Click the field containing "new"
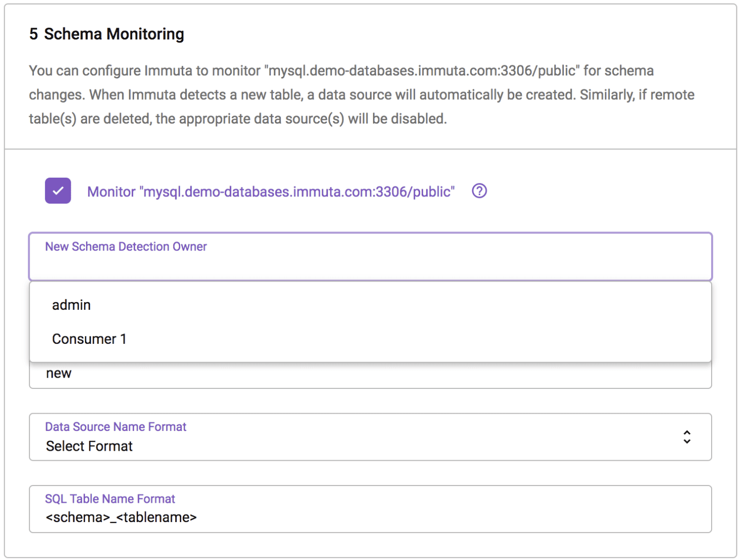The height and width of the screenshot is (560, 739). click(371, 375)
